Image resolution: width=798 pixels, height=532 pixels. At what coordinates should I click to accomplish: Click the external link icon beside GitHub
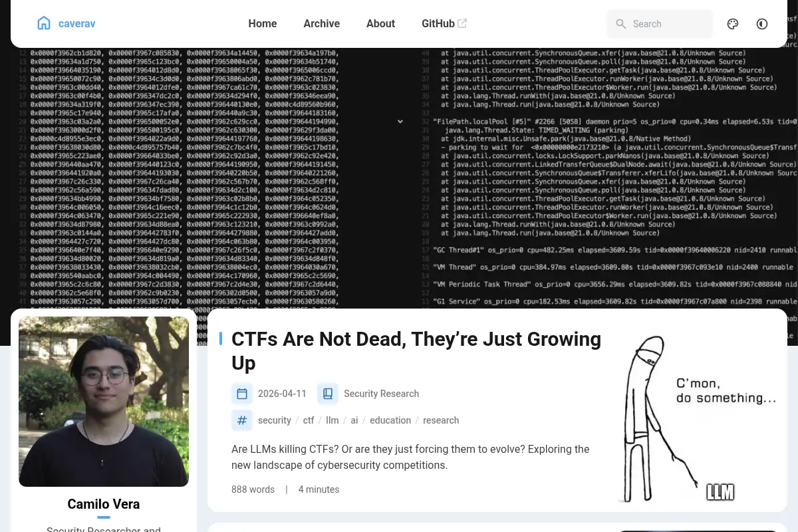click(x=462, y=23)
